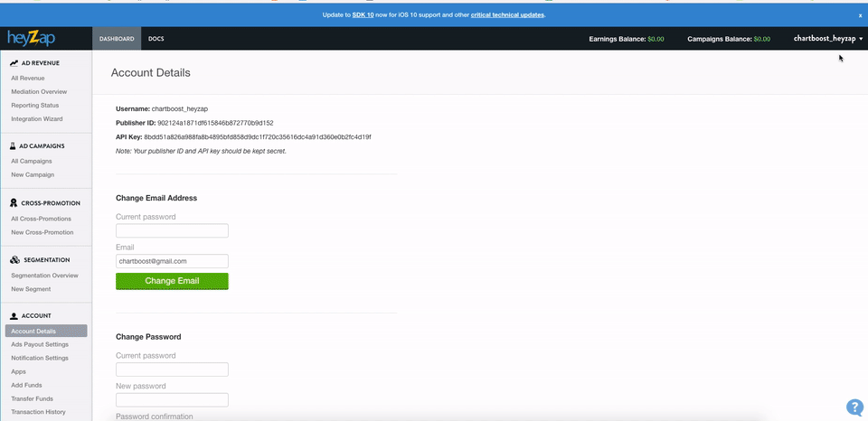
Task: Click the Change Password heading
Action: click(148, 336)
